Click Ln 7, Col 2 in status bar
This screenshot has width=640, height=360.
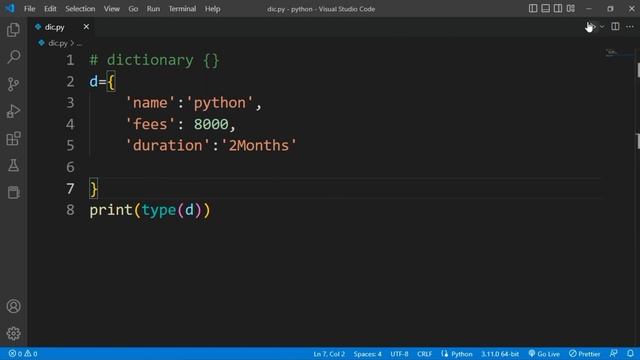tap(329, 354)
